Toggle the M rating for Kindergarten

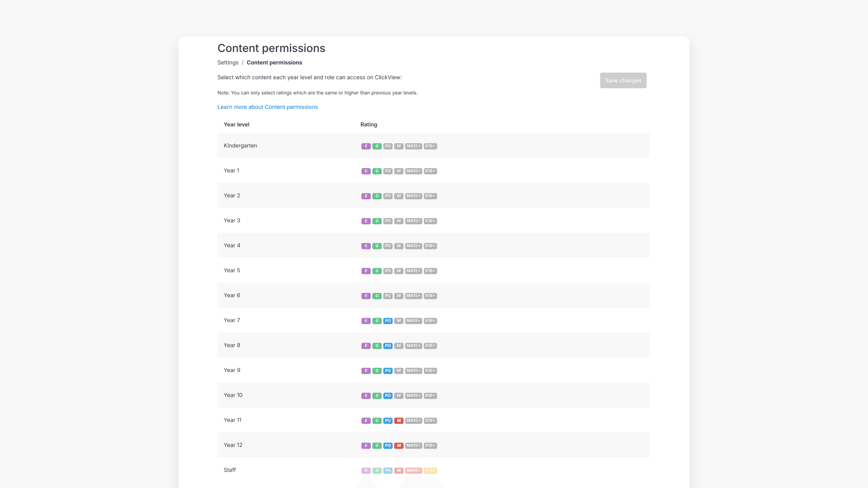[398, 146]
